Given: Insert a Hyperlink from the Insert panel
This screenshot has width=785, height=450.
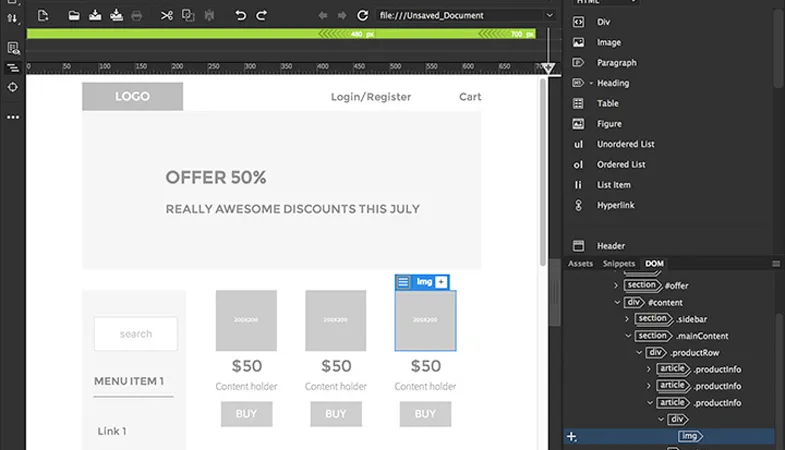Looking at the screenshot, I should coord(616,205).
